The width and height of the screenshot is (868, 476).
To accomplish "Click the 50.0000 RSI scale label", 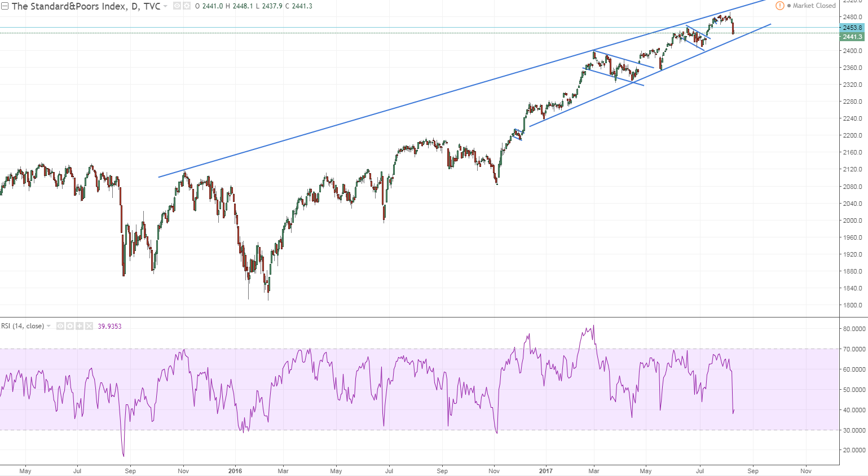I will pos(854,390).
